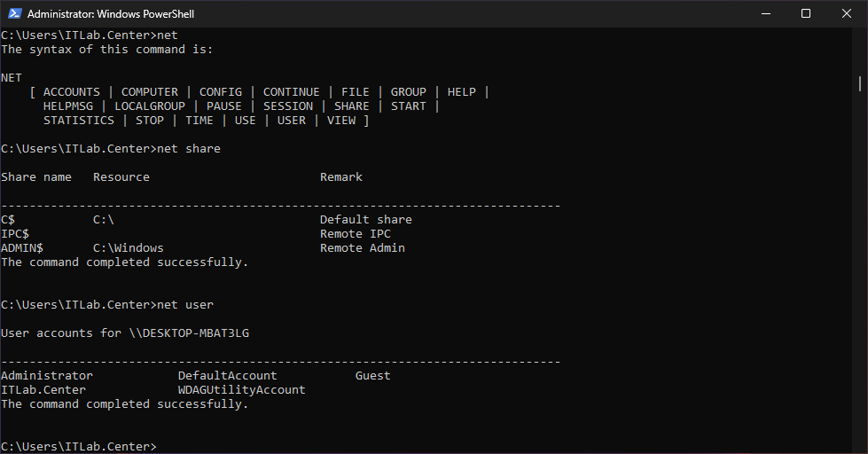Click the vertical scrollbar thumb
Screen dimensions: 868x454
(x=860, y=82)
